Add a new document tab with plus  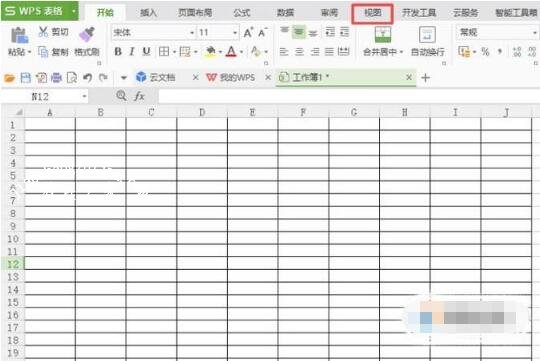point(425,78)
